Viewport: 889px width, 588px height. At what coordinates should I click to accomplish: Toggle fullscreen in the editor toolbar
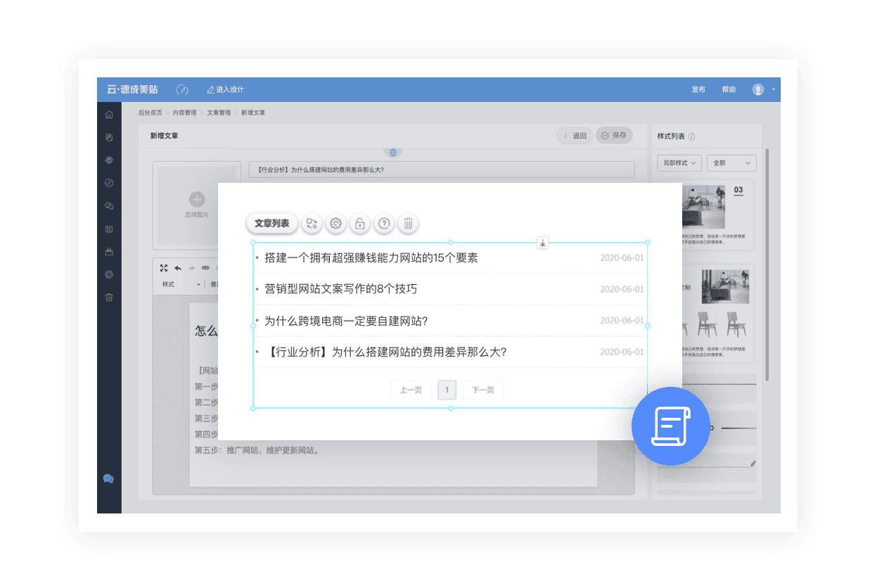click(164, 268)
